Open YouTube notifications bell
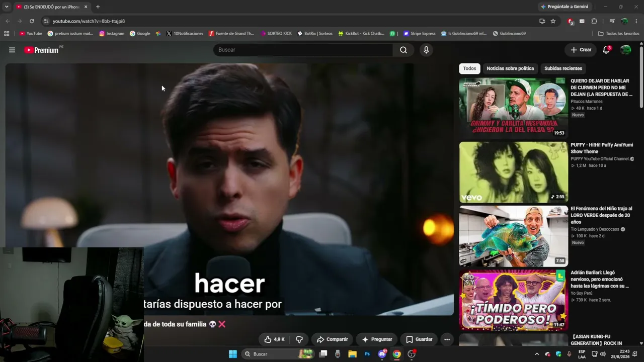 coord(606,50)
